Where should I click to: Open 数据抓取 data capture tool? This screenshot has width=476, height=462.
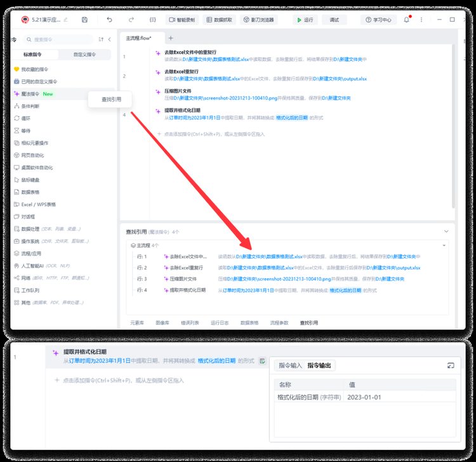tap(219, 20)
